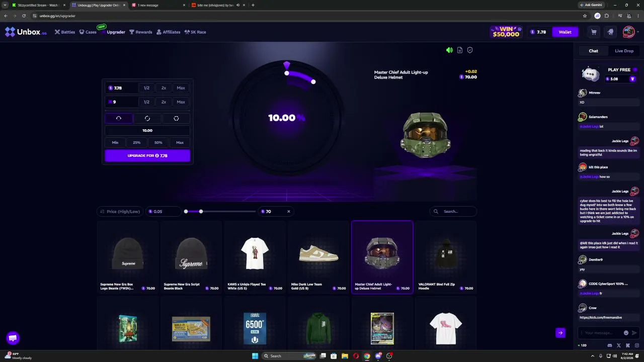644x362 pixels.
Task: Select the top-arc roll position option
Action: [x=119, y=118]
